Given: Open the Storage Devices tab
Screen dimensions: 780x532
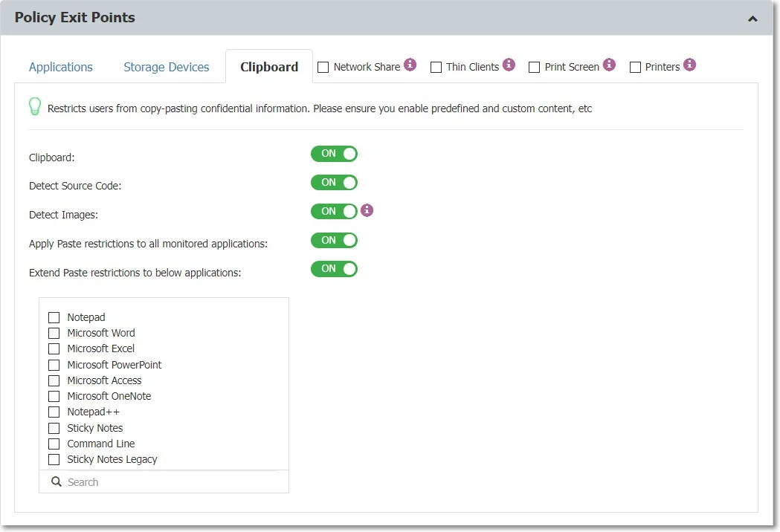Looking at the screenshot, I should (166, 67).
